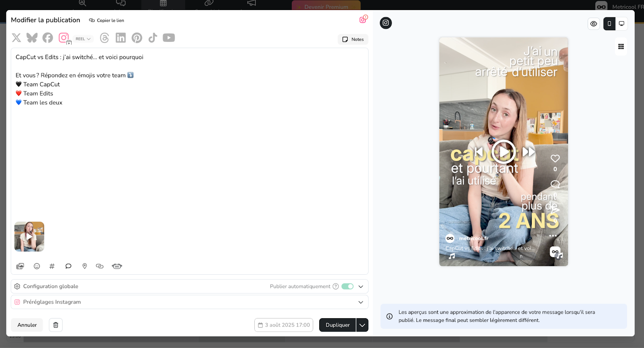The image size is (644, 348).
Task: Select the LinkedIn network icon
Action: [x=121, y=38]
